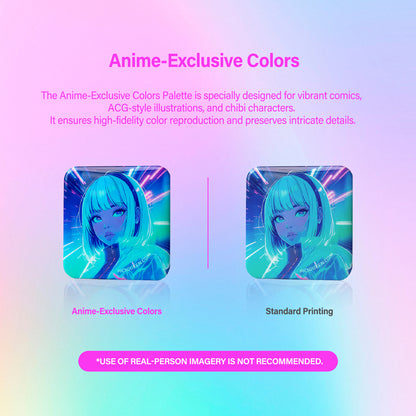The width and height of the screenshot is (416, 416).
Task: Click the neon light streaks atop the right badge
Action: pos(334,182)
